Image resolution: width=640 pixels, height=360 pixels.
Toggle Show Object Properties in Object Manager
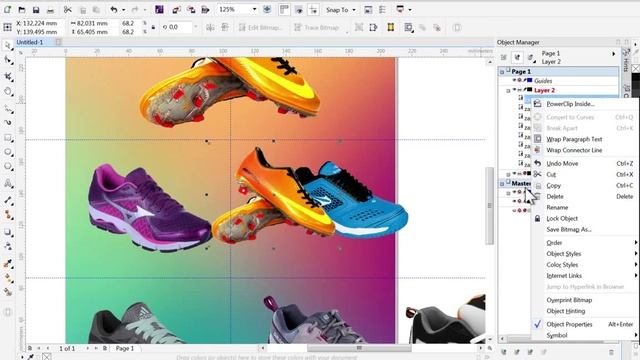(x=504, y=58)
